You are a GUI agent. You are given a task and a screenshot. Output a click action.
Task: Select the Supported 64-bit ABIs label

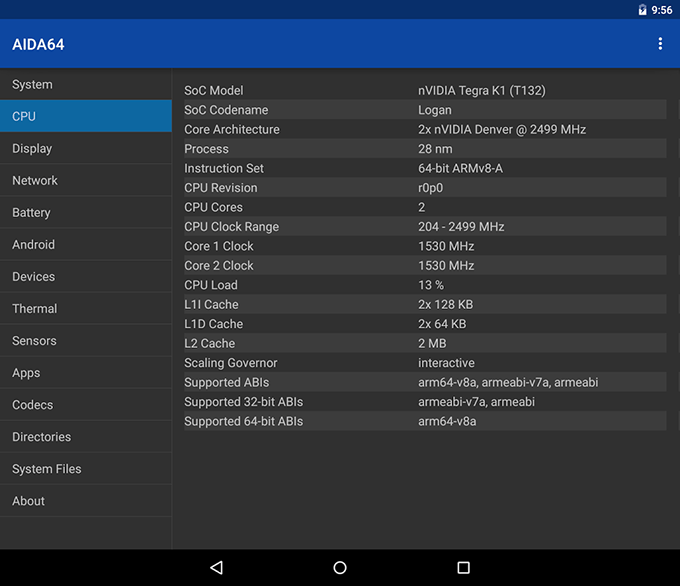(243, 422)
